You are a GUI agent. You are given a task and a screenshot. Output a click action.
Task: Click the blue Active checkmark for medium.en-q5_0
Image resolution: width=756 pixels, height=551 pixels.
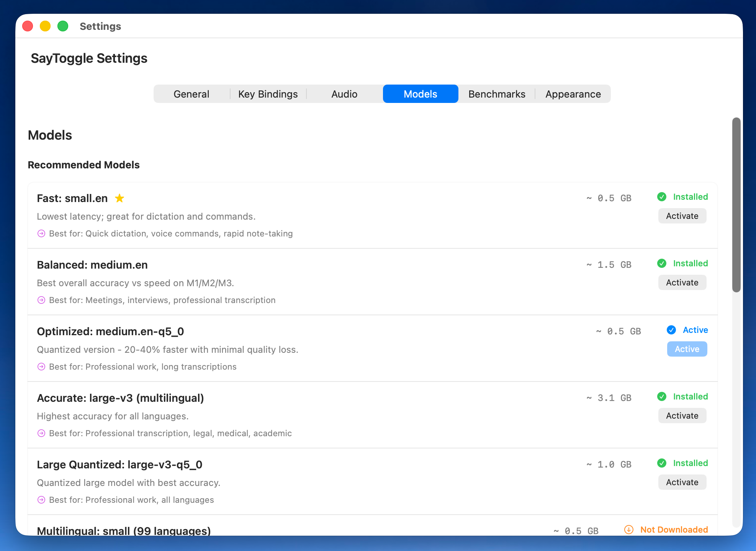click(671, 330)
